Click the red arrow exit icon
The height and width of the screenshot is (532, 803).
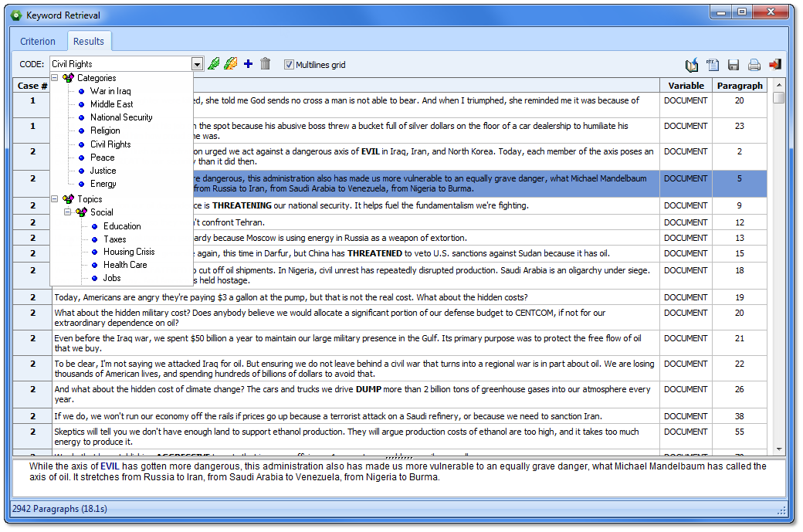[x=774, y=65]
